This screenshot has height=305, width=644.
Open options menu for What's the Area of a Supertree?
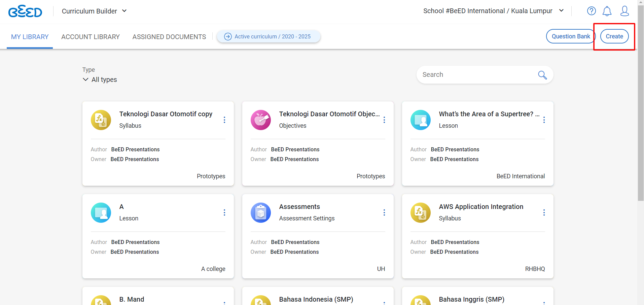pyautogui.click(x=544, y=120)
